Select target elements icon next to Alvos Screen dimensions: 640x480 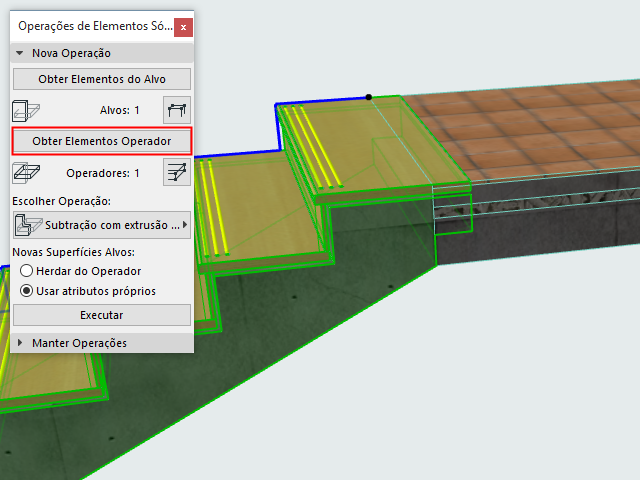177,110
